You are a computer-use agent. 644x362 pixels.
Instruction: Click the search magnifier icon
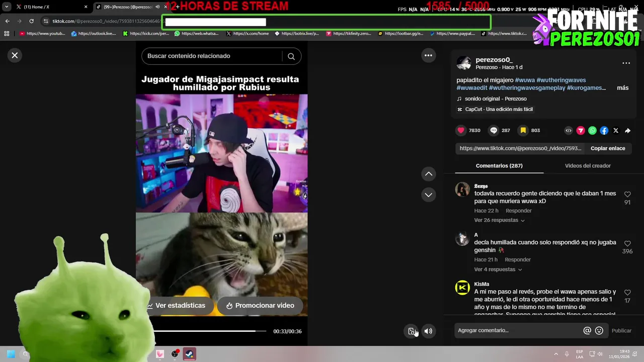point(291,56)
